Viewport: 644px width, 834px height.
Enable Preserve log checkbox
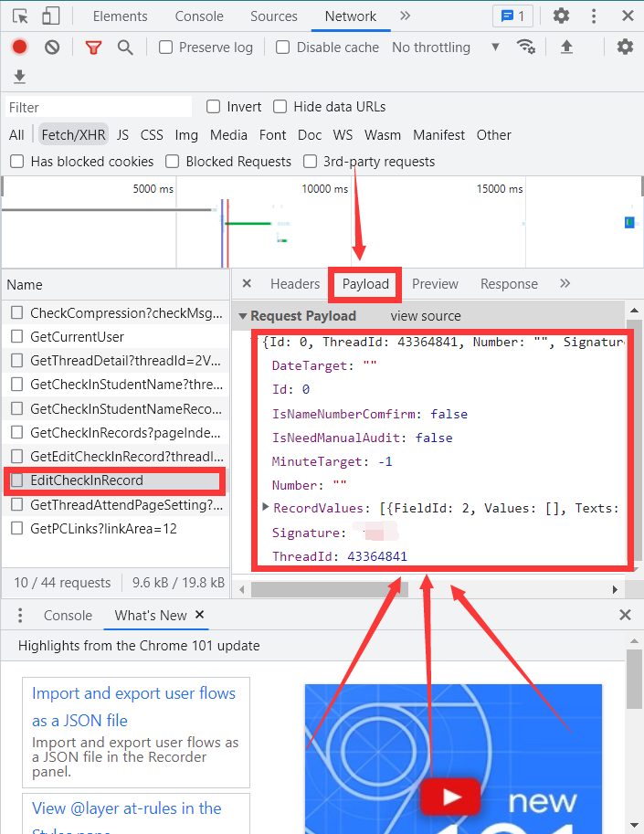click(166, 48)
